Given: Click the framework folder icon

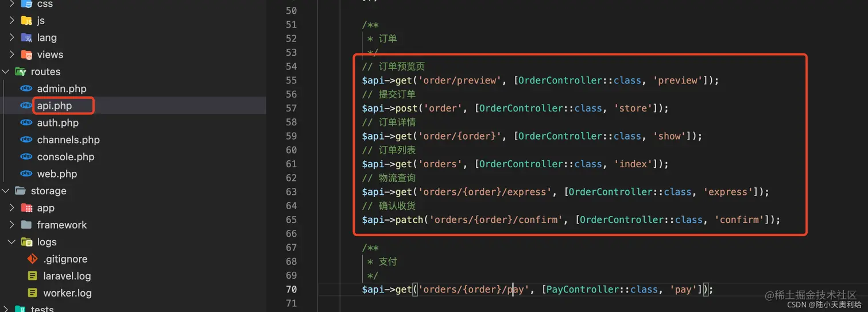Looking at the screenshot, I should [x=26, y=225].
